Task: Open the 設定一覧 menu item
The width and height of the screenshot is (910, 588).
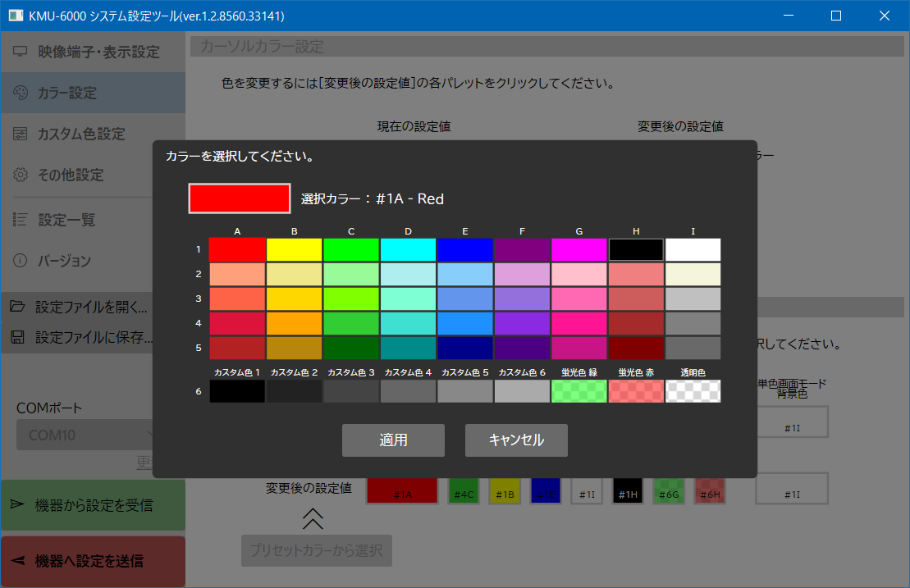Action: click(66, 219)
